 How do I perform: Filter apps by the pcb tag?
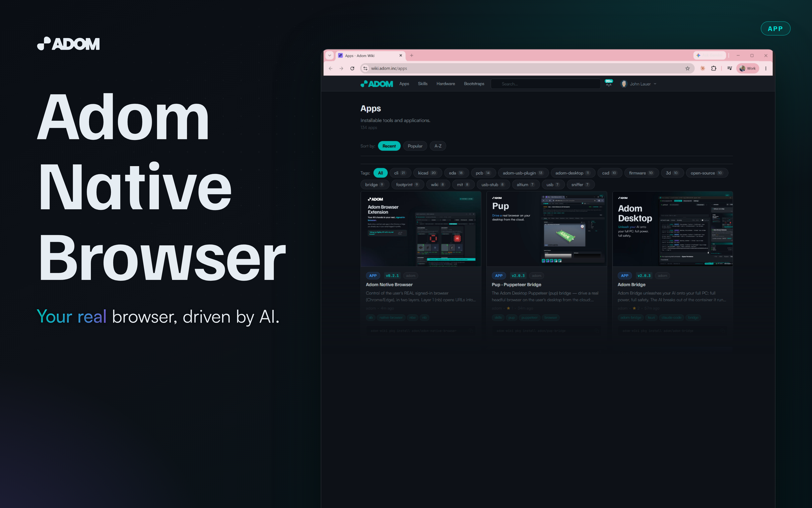coord(483,173)
